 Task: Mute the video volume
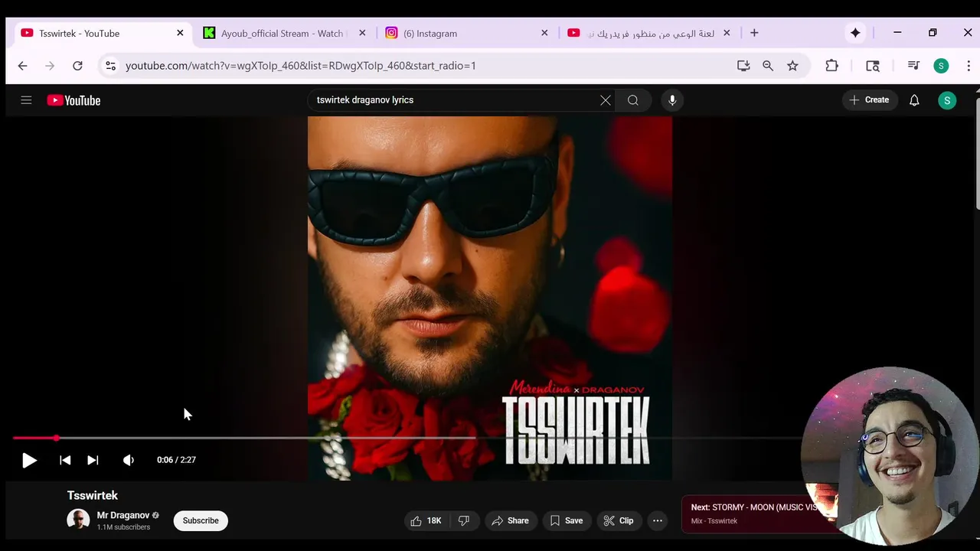click(128, 460)
